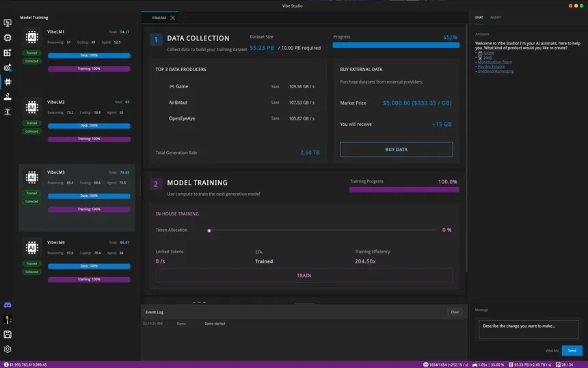Open the monitor dashboard sidebar icon

8,23
